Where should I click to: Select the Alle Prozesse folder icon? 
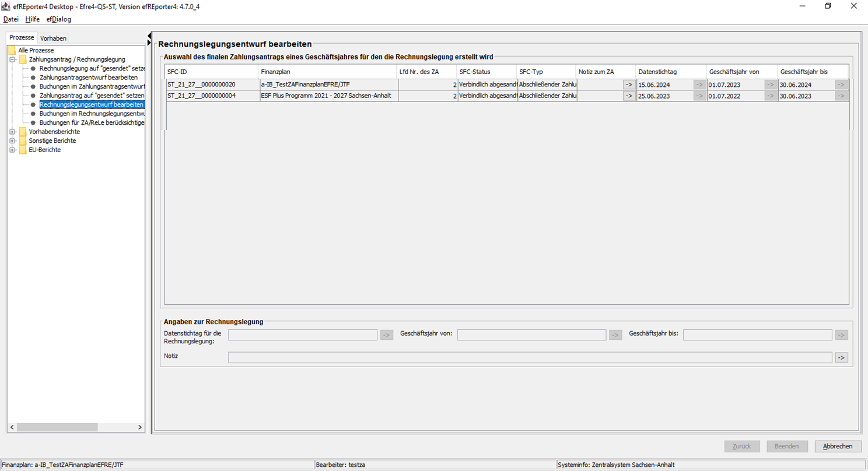pyautogui.click(x=12, y=51)
